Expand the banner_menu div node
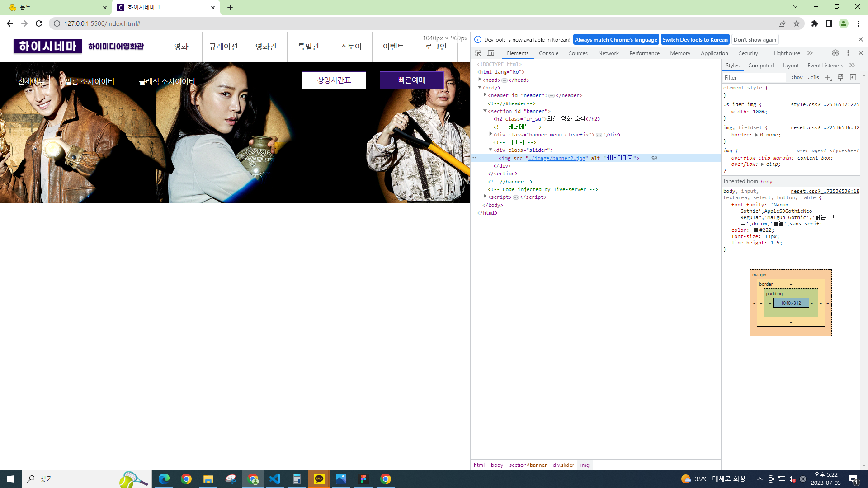Image resolution: width=868 pixels, height=488 pixels. coord(491,134)
